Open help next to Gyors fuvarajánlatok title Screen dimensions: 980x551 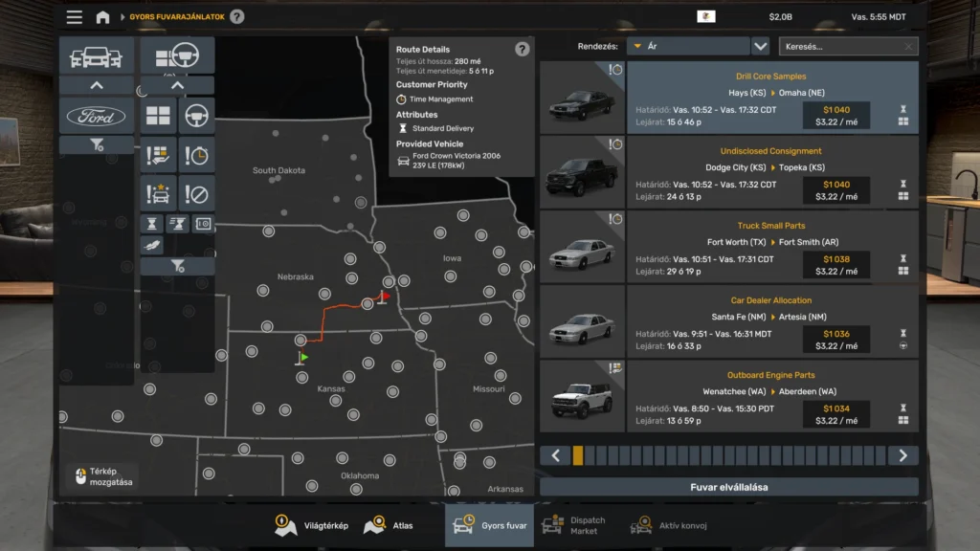pos(237,17)
